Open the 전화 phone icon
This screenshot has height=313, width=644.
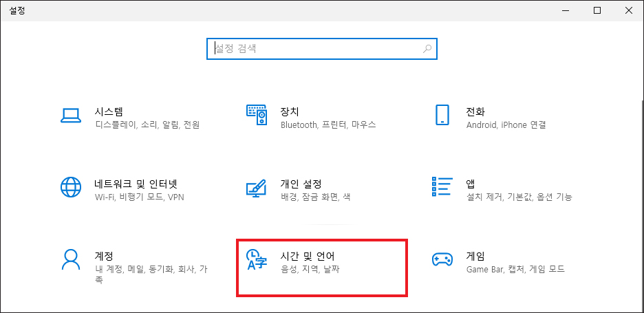442,115
